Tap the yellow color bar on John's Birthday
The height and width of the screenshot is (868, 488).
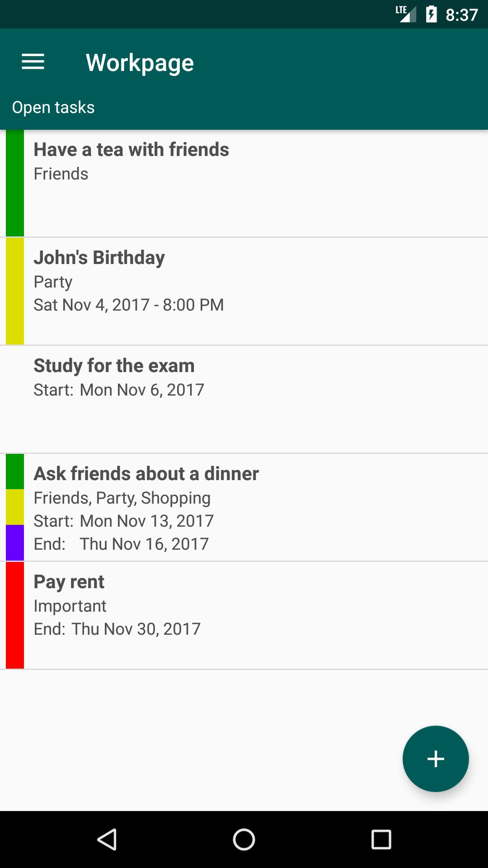[x=15, y=291]
